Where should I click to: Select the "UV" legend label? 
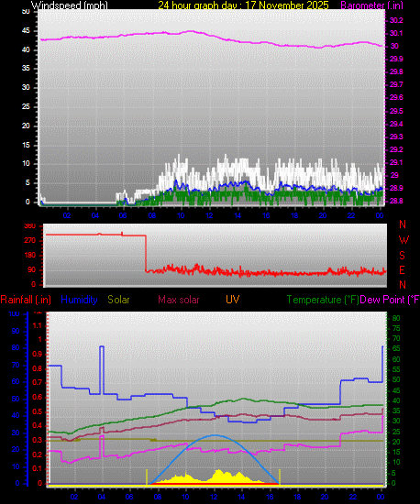[232, 300]
